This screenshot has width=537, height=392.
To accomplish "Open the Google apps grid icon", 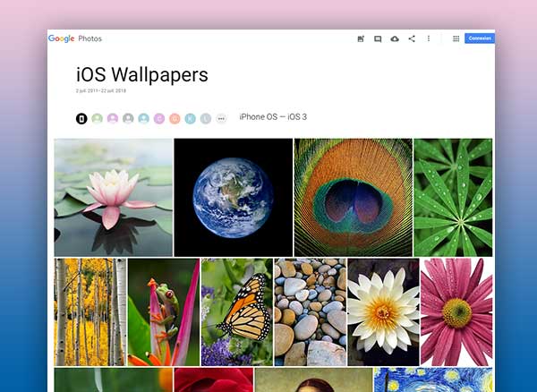I will click(456, 38).
